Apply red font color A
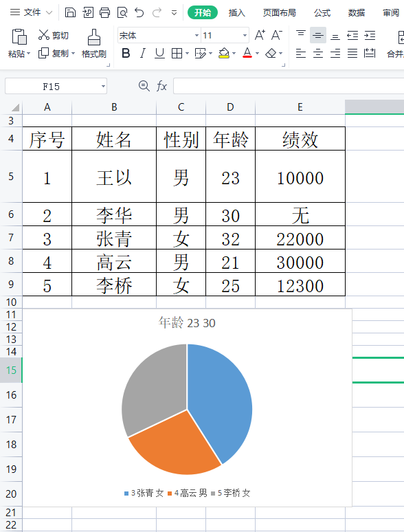The height and width of the screenshot is (532, 404). [247, 53]
